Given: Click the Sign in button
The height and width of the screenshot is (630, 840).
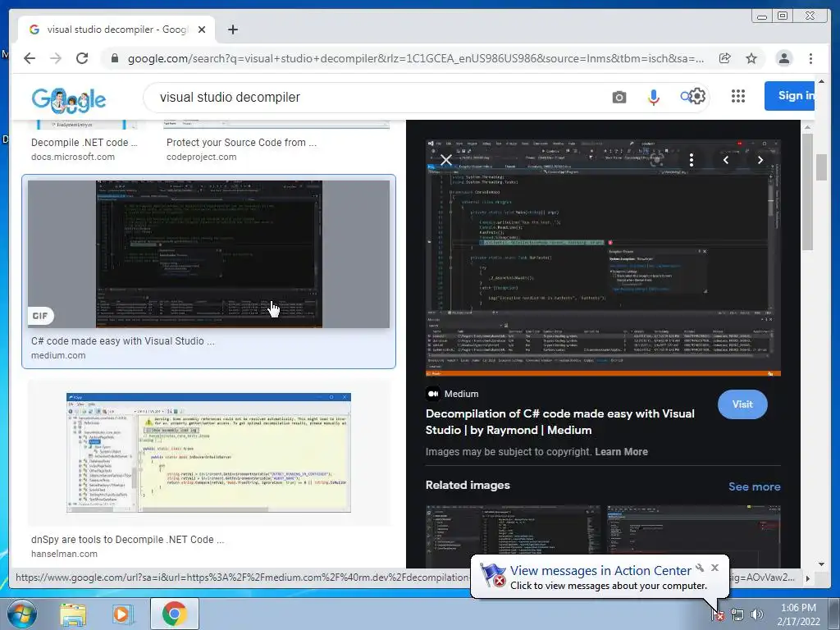Looking at the screenshot, I should tap(790, 96).
